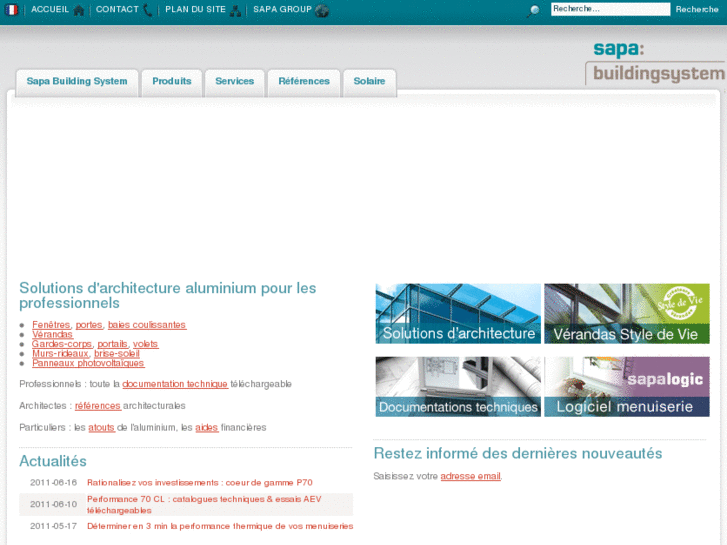Open the Accueil link in top bar

coord(50,9)
